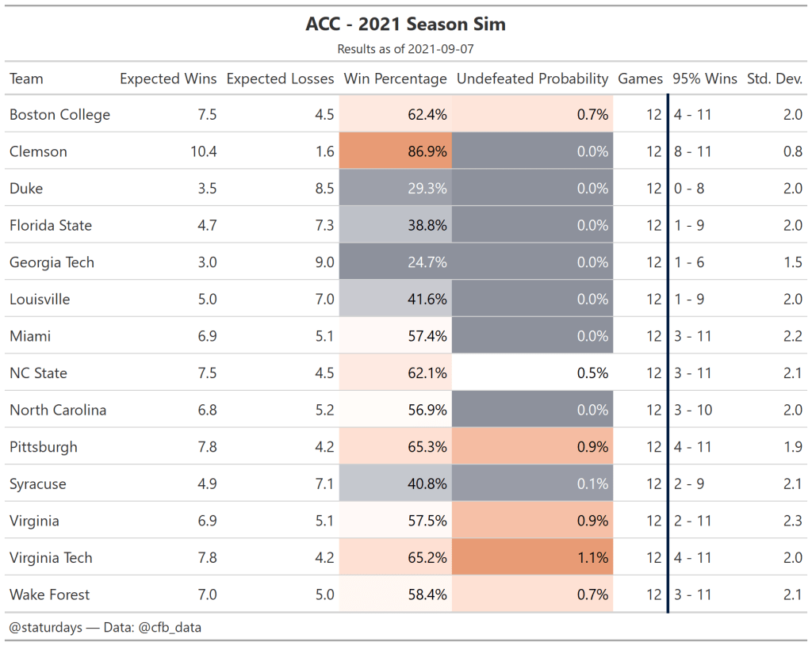
Task: Click the Expected Losses column header
Action: pos(280,78)
